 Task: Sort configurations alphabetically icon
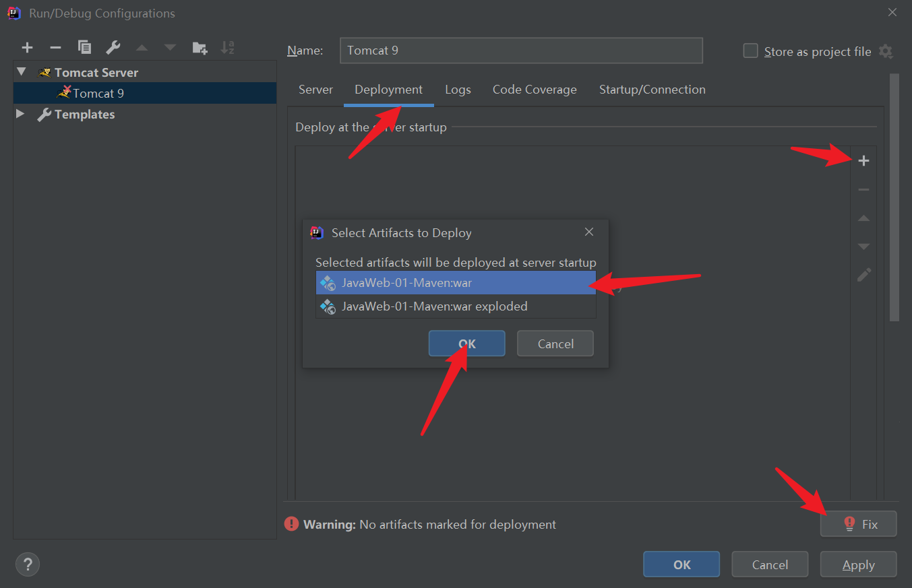click(228, 47)
